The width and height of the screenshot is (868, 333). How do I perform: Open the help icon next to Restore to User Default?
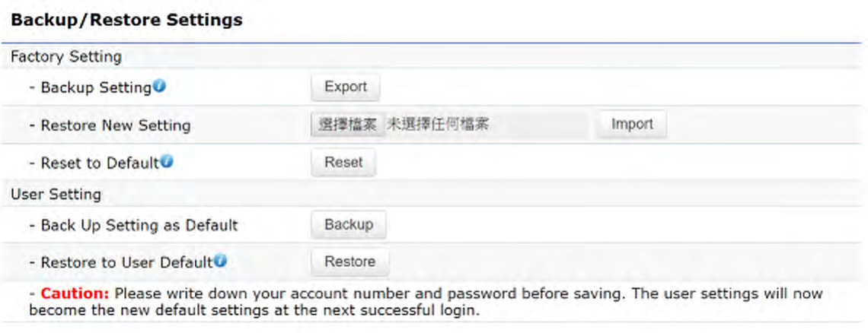(220, 261)
